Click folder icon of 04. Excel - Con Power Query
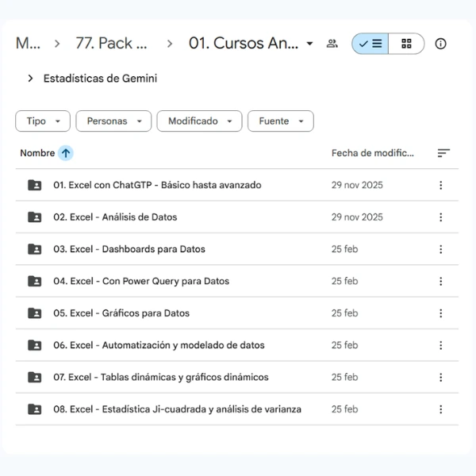The width and height of the screenshot is (476, 476). (35, 281)
